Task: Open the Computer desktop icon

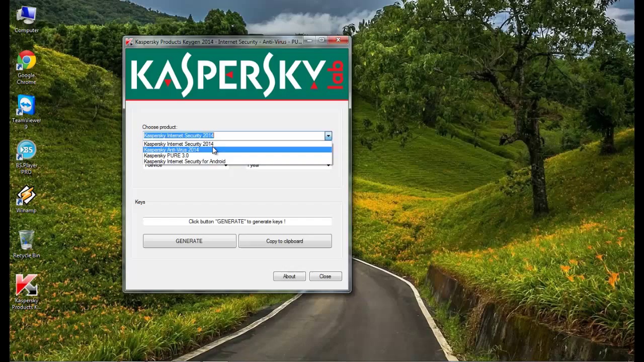Action: pyautogui.click(x=26, y=18)
